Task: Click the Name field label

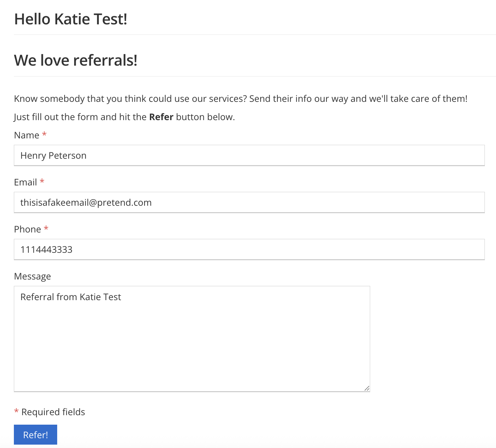Action: click(x=27, y=135)
